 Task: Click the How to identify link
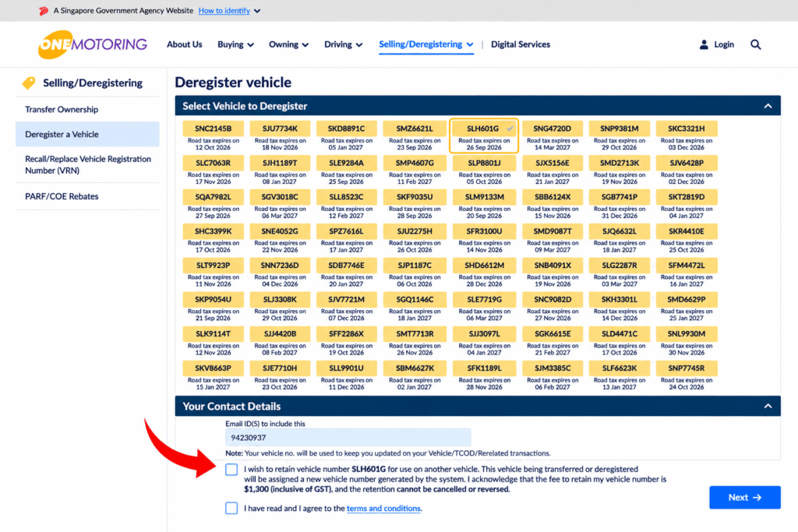click(224, 11)
